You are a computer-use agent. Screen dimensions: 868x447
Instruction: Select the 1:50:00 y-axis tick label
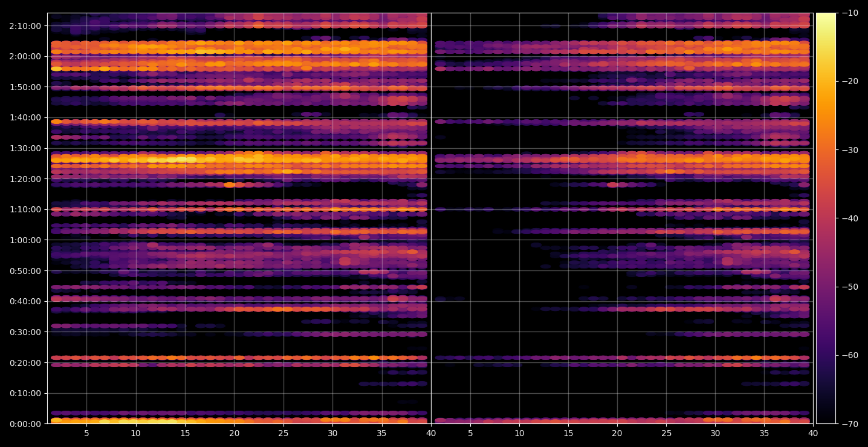pyautogui.click(x=25, y=87)
